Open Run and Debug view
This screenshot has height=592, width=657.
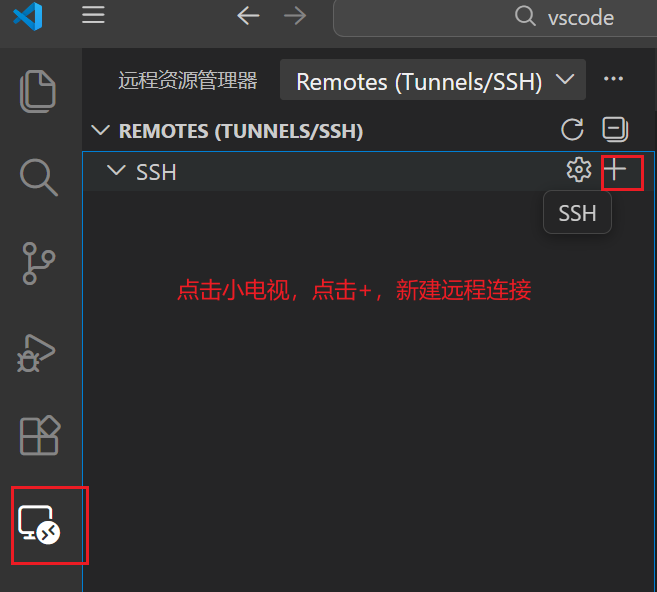point(36,353)
